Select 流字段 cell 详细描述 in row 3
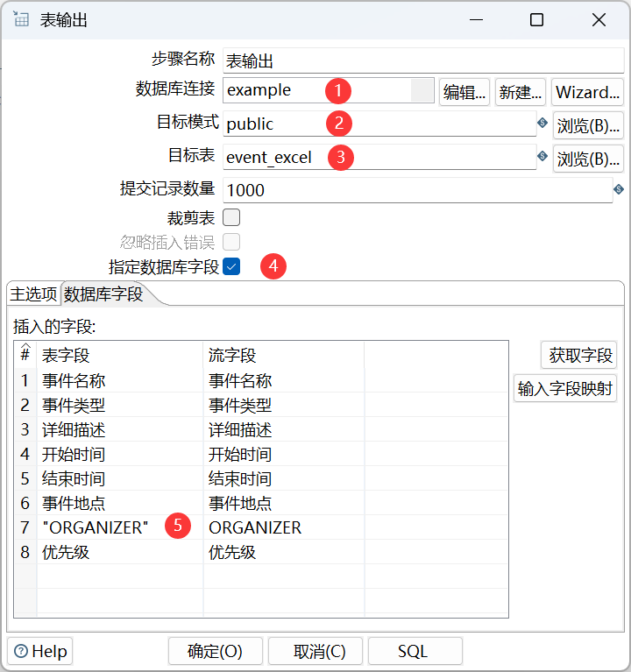The image size is (631, 672). click(x=284, y=429)
